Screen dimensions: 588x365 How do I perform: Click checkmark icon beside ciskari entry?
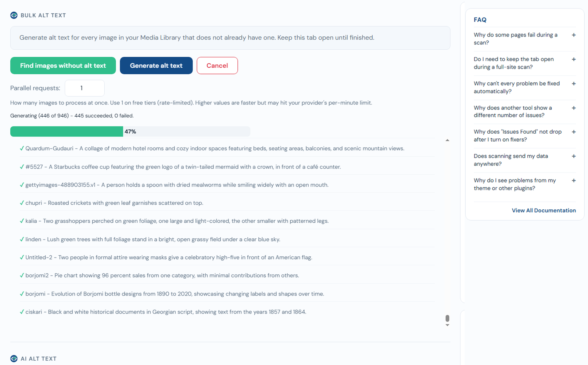[x=22, y=312]
